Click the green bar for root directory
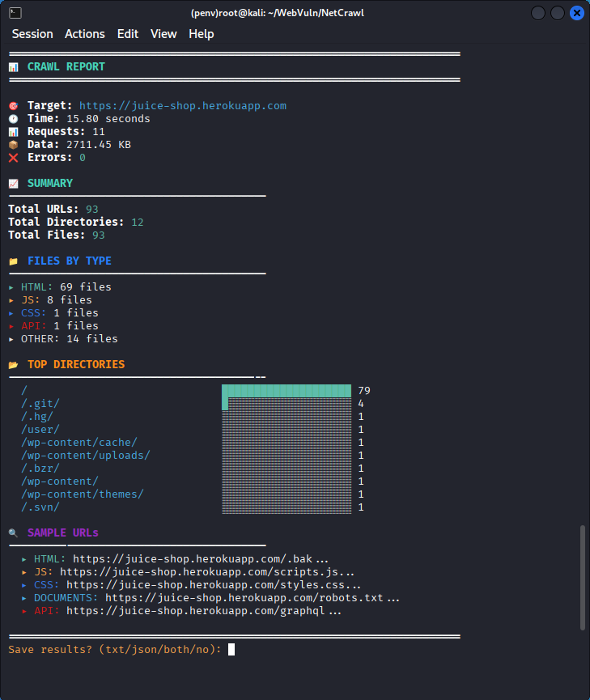Screen dimensions: 590x700 287,391
